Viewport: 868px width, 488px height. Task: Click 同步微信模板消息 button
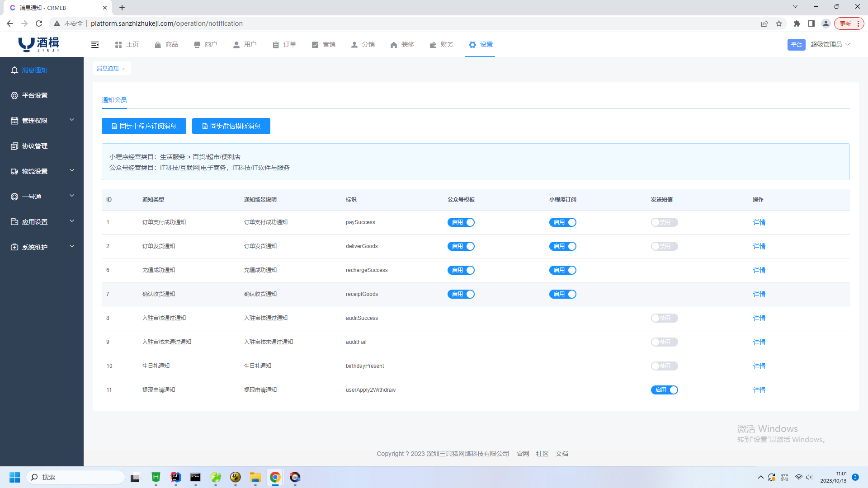coord(231,126)
